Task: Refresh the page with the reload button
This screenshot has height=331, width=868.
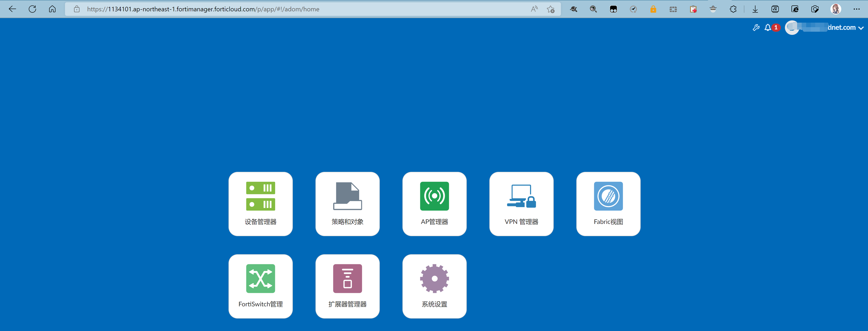Action: tap(32, 9)
